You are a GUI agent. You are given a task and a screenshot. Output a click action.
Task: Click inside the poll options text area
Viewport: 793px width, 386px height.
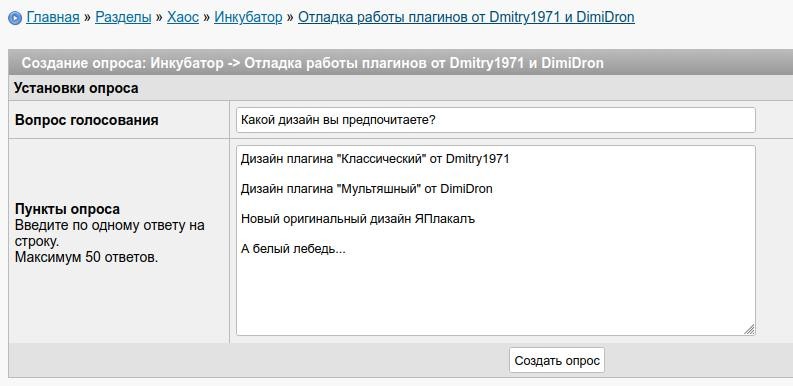point(496,240)
